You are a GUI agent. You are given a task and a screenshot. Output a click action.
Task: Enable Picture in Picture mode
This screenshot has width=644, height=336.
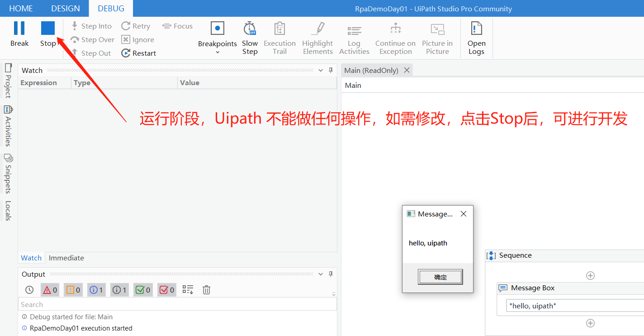(x=437, y=38)
